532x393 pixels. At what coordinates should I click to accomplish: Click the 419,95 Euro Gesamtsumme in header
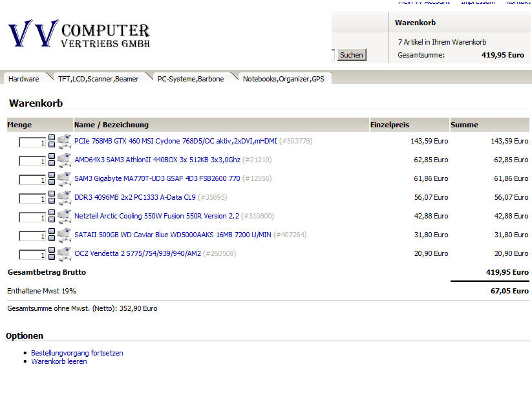click(503, 55)
